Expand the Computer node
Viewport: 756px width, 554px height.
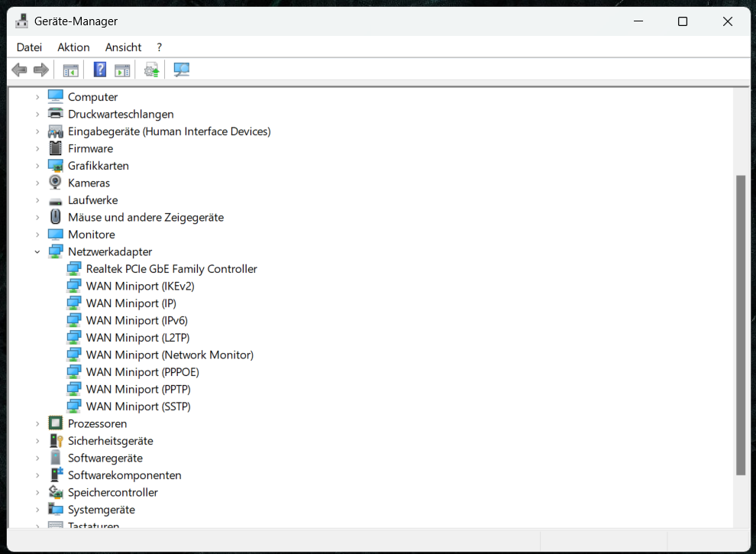[37, 97]
